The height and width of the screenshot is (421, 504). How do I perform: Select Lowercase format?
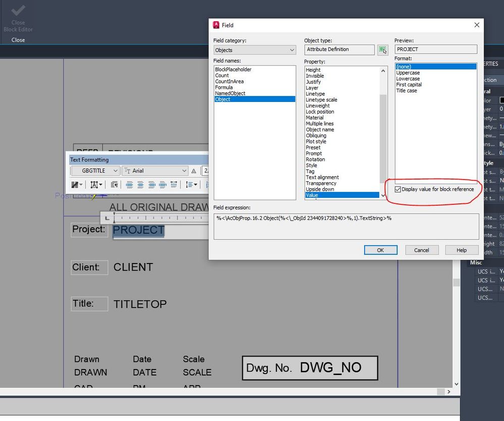pos(408,78)
